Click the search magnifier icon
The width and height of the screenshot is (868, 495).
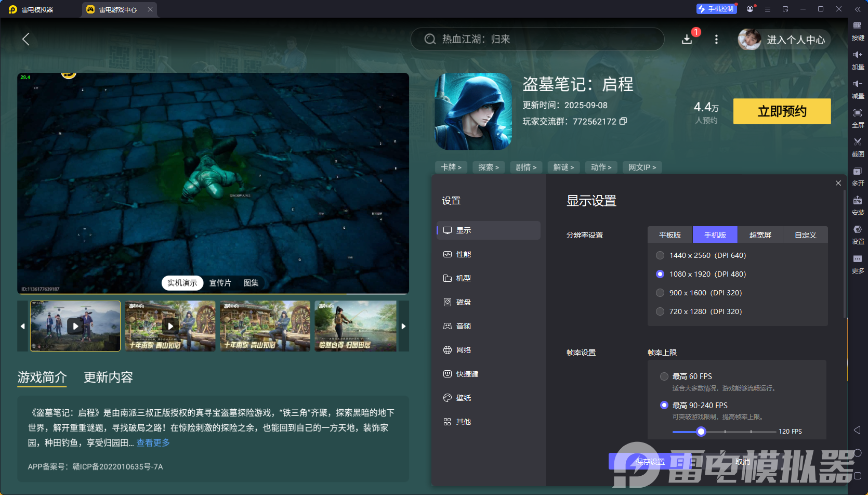pyautogui.click(x=430, y=39)
